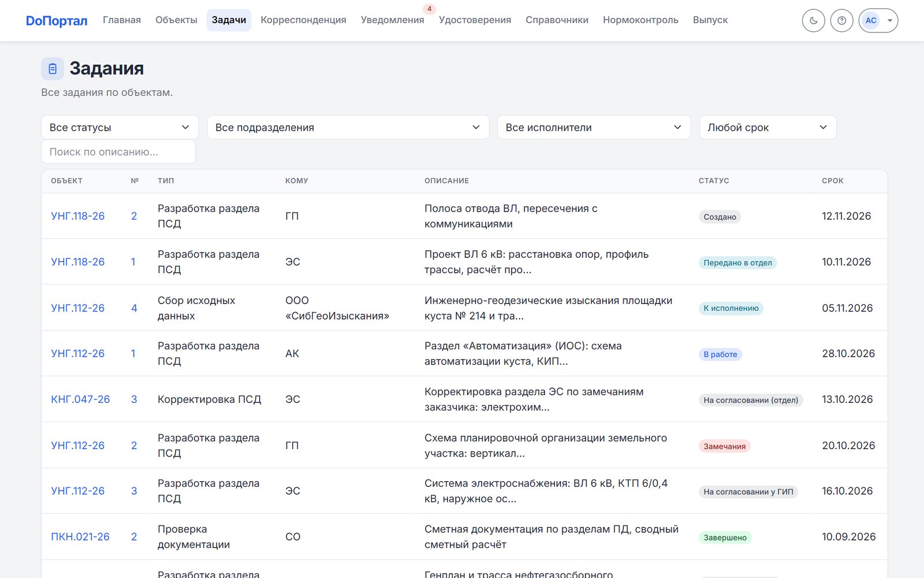Open the Главная menu item

pyautogui.click(x=122, y=20)
